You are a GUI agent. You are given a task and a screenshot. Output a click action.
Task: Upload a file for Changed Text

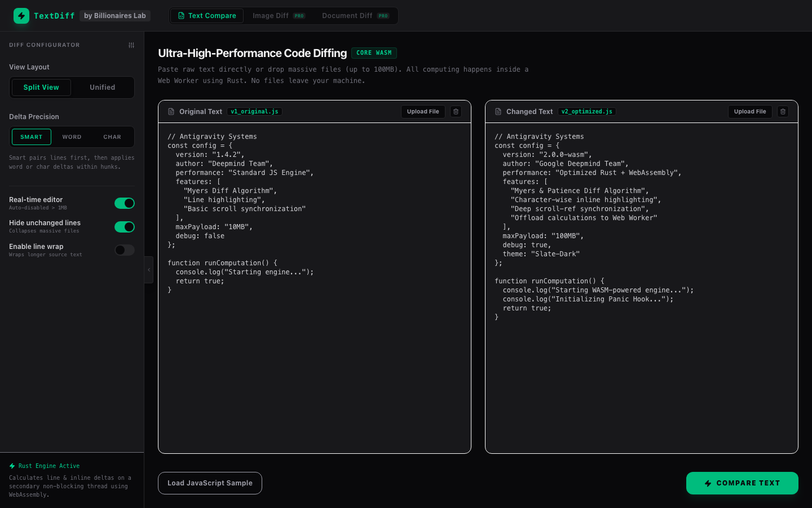750,112
